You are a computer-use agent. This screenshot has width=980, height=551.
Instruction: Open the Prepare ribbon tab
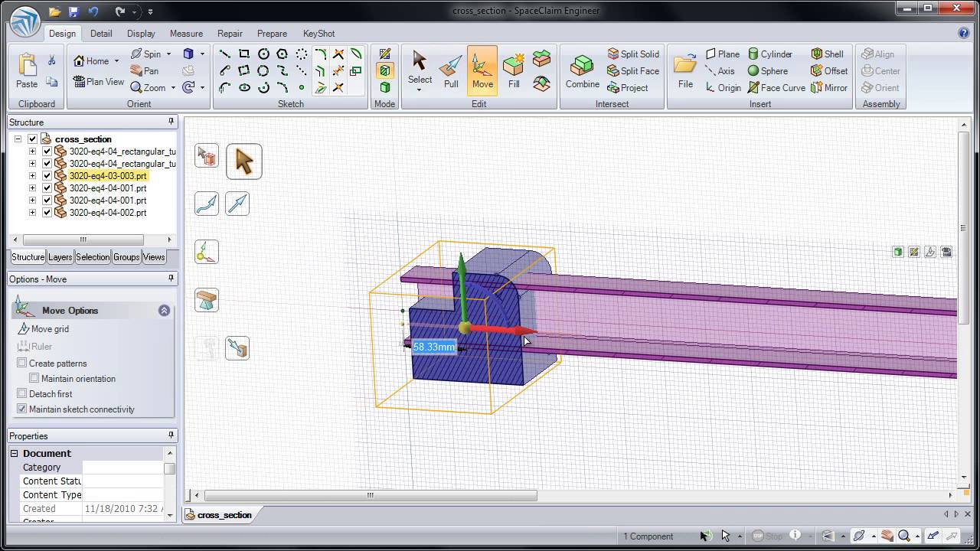272,33
